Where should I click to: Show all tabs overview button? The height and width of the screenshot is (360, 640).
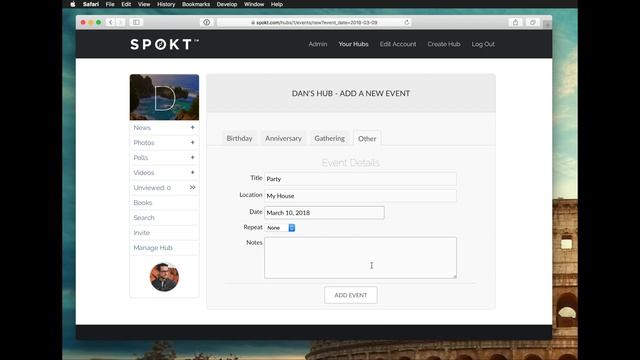pyautogui.click(x=533, y=22)
